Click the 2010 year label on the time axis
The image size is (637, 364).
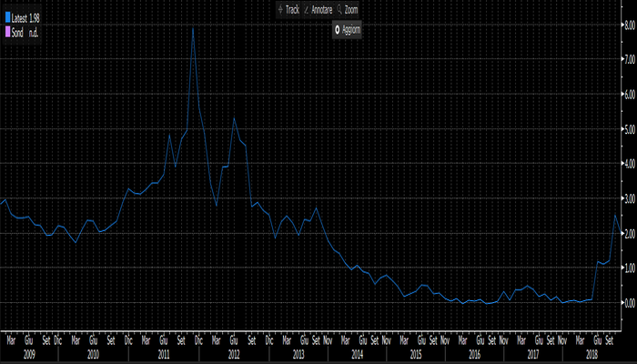click(93, 351)
